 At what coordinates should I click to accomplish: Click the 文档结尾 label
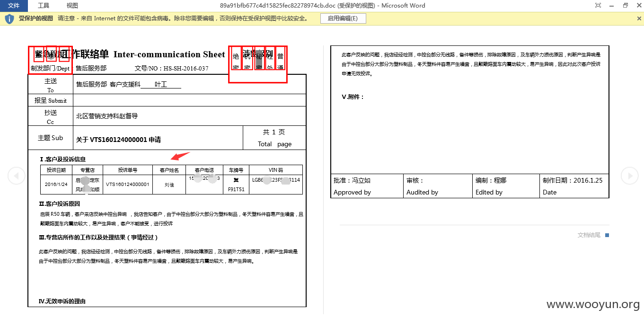589,235
